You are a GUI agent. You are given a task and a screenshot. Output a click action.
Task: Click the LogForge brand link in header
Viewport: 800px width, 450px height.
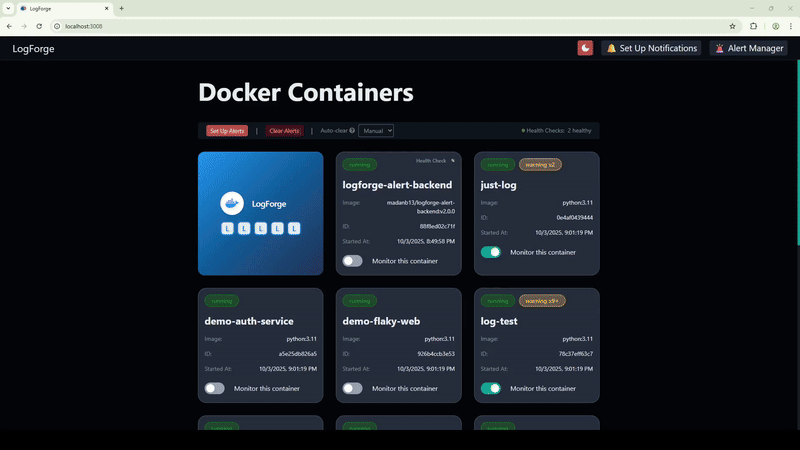click(x=33, y=49)
